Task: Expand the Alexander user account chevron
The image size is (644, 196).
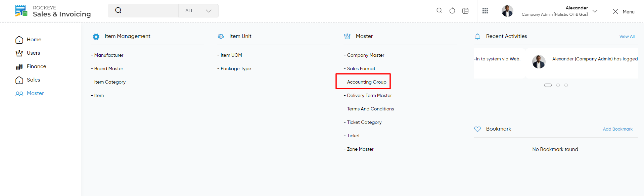Action: 595,11
